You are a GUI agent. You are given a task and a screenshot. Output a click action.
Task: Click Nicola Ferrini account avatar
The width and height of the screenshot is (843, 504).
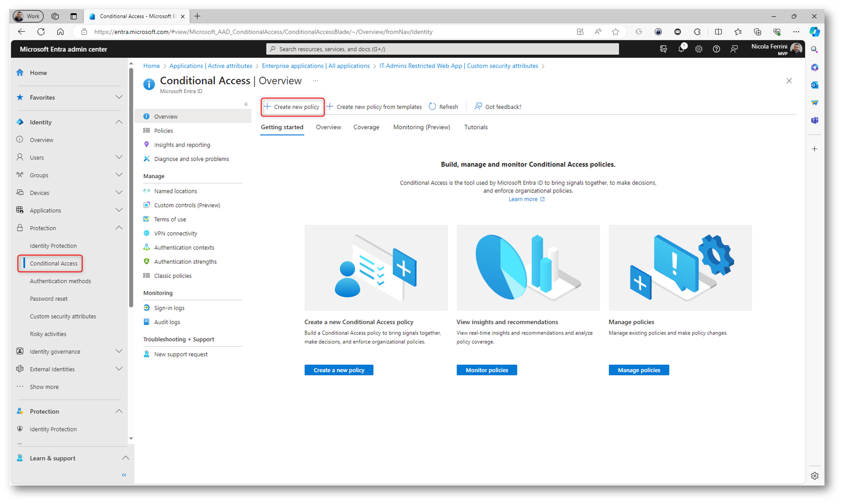(796, 48)
